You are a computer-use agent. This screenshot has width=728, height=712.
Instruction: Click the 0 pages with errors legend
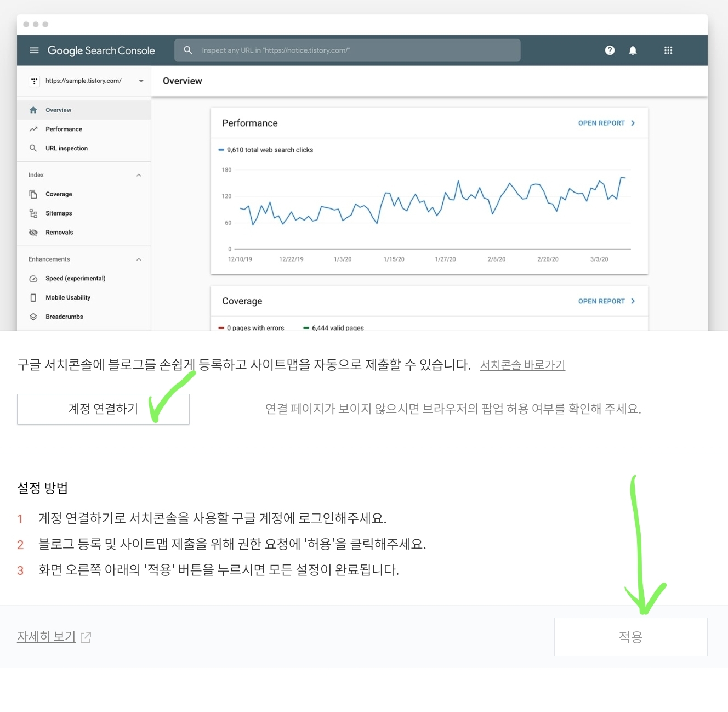click(x=251, y=328)
